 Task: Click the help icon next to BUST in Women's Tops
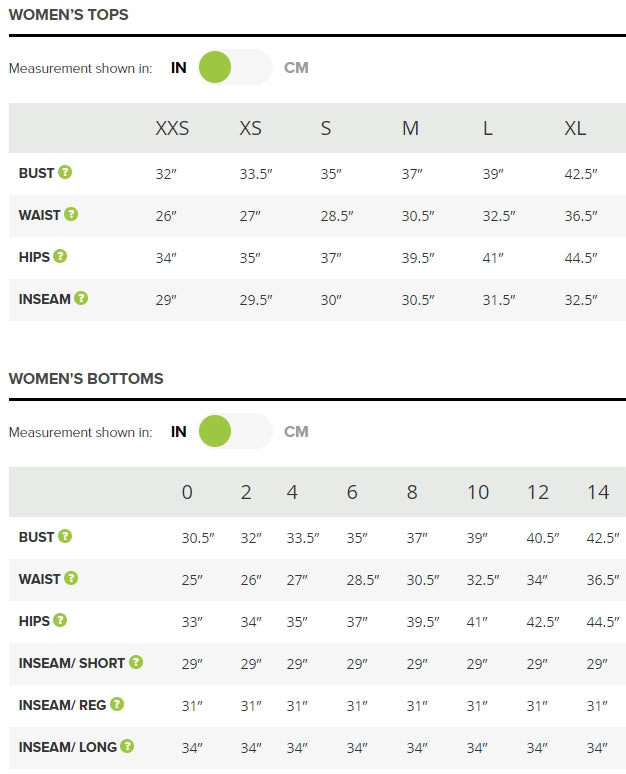65,172
